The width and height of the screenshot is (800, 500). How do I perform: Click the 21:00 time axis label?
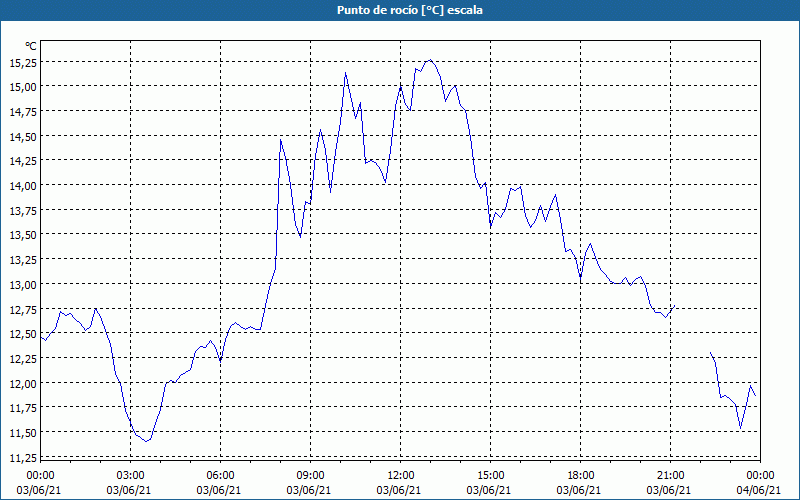[670, 476]
